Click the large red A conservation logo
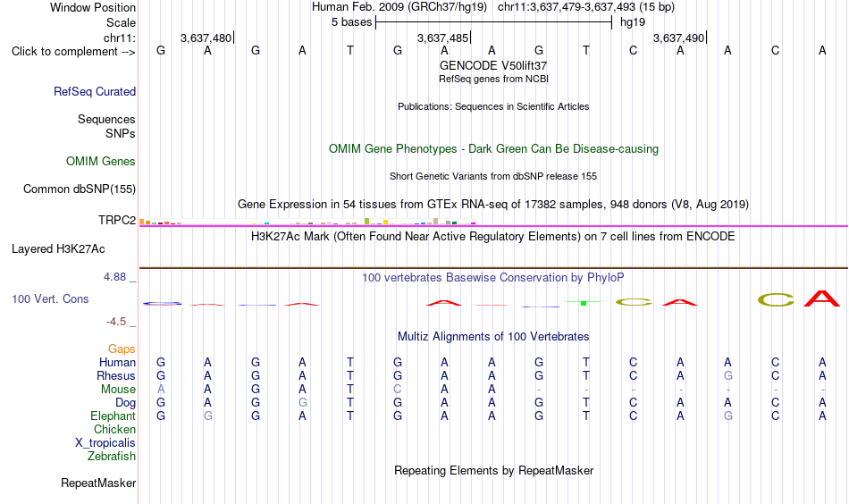 click(x=822, y=298)
